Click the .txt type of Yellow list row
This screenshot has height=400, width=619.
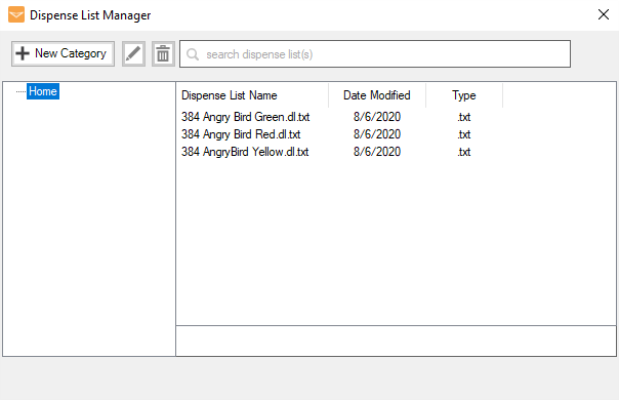(x=464, y=152)
